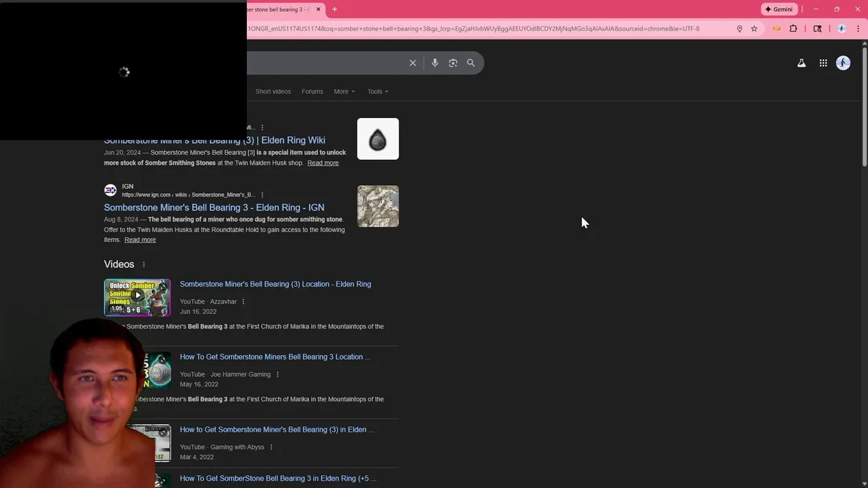This screenshot has width=868, height=488.
Task: Click the Videos section heading
Action: coord(119,264)
